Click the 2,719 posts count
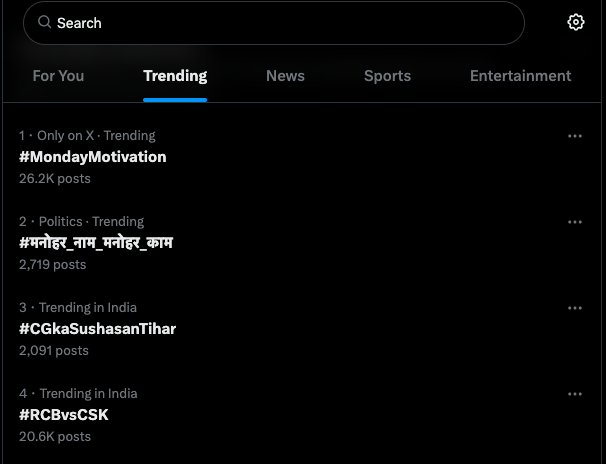 [x=53, y=265]
